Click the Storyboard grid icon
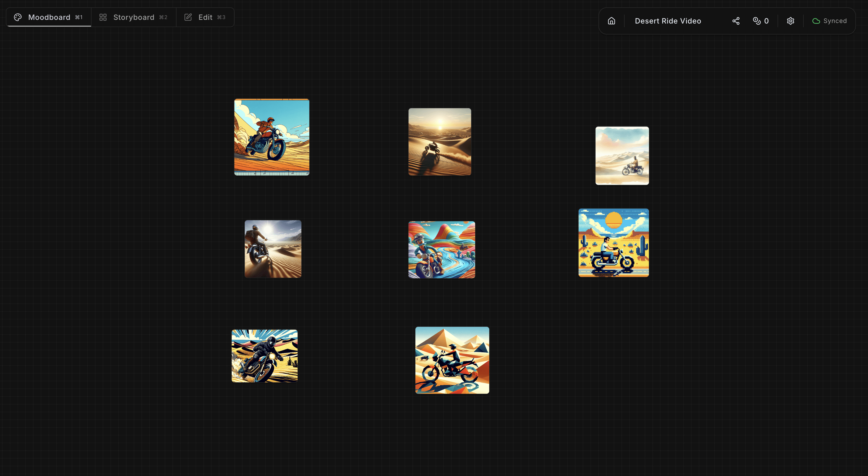868x476 pixels. [x=103, y=17]
